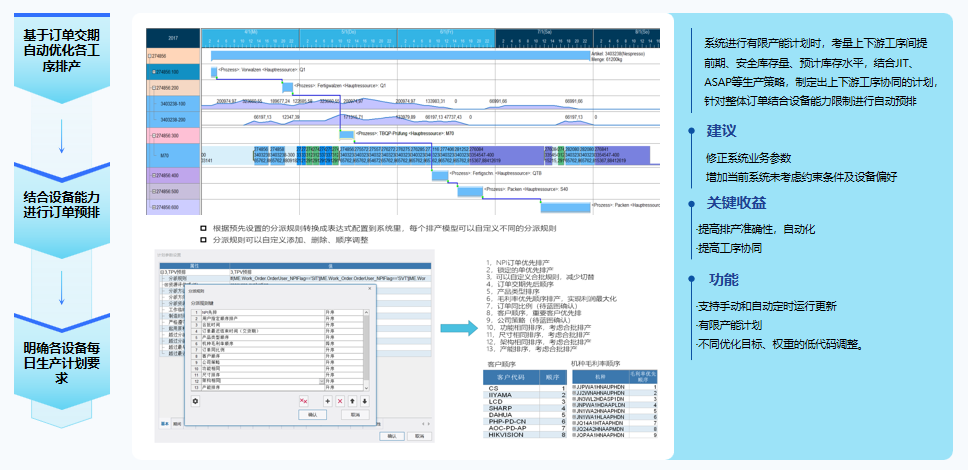Select the 274856:100 row marker
The image size is (968, 470).
[x=151, y=72]
